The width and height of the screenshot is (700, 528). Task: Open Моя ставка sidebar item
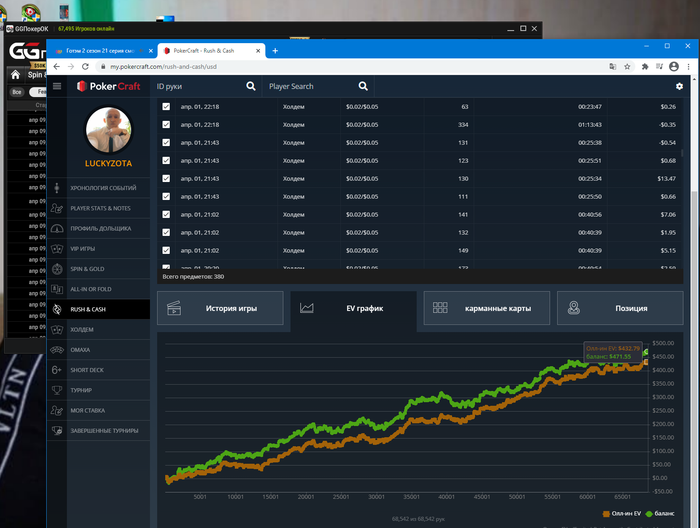(98, 410)
